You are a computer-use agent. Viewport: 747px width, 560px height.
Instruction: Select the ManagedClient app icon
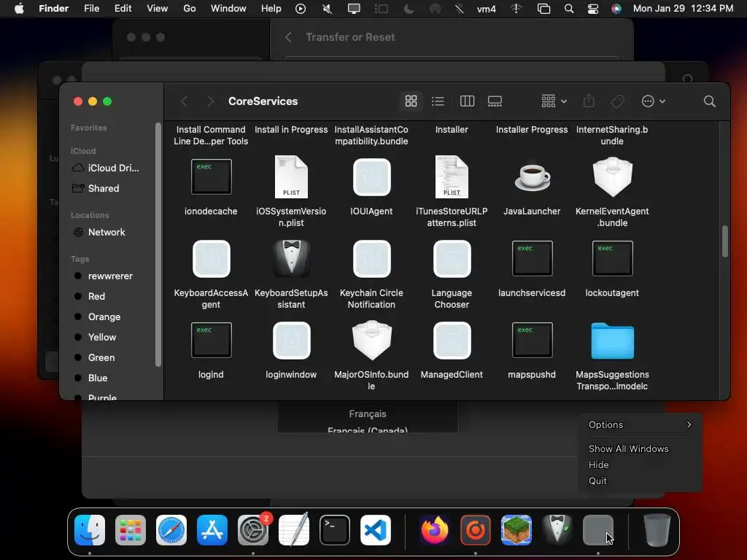point(452,341)
